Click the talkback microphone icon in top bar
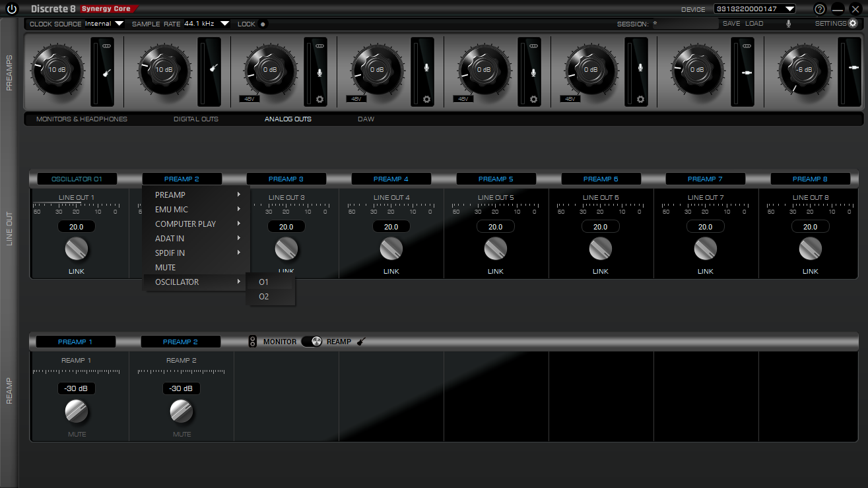Viewport: 868px width, 488px height. [788, 24]
